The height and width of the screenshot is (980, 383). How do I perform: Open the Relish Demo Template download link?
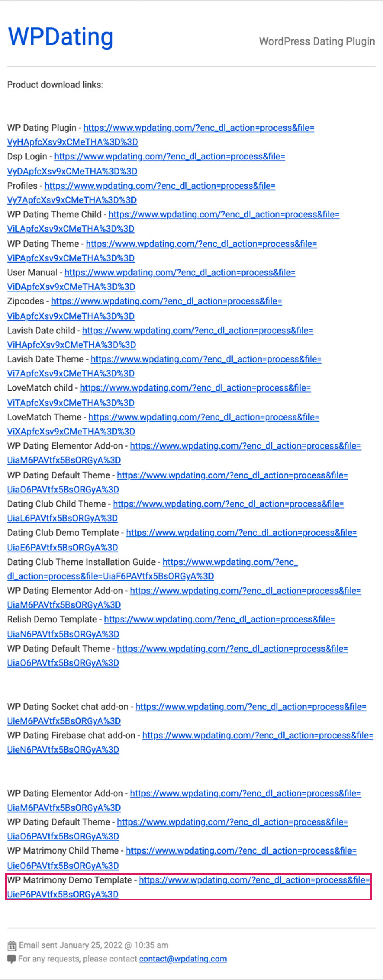pos(219,619)
